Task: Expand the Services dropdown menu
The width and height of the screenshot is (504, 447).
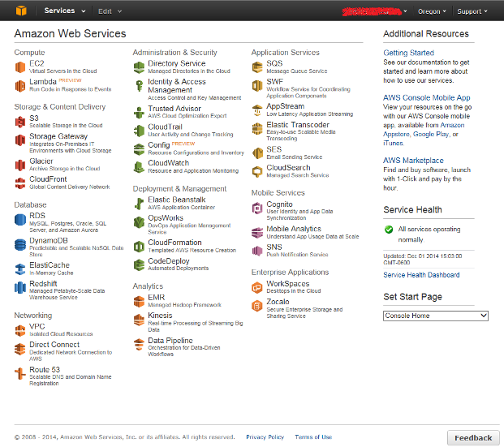Action: tap(65, 11)
